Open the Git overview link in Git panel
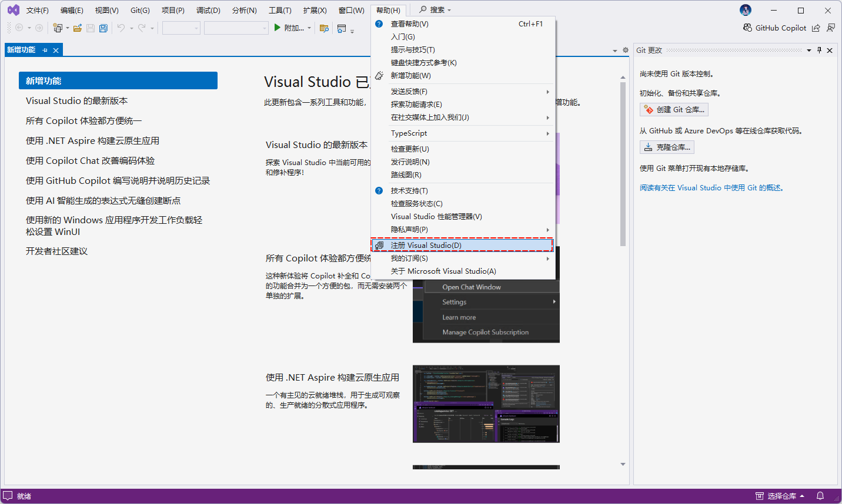842x504 pixels. 711,188
